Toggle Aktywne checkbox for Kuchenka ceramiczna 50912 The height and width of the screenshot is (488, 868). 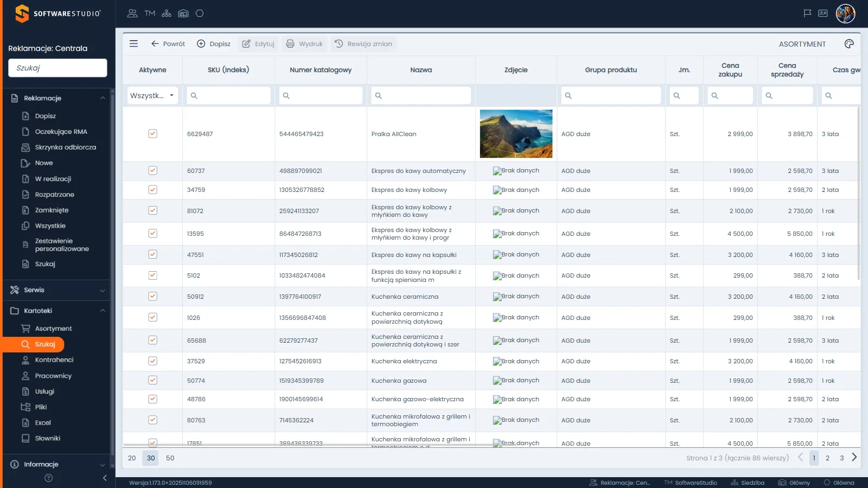tap(153, 297)
